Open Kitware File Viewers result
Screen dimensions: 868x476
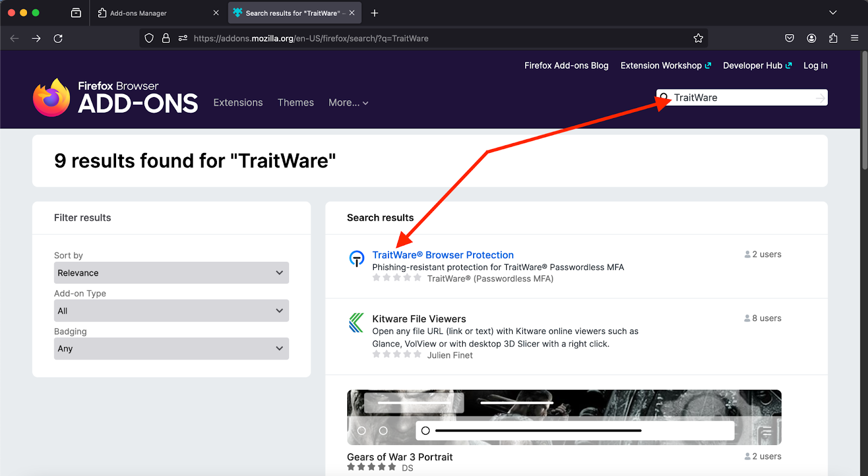pyautogui.click(x=419, y=319)
